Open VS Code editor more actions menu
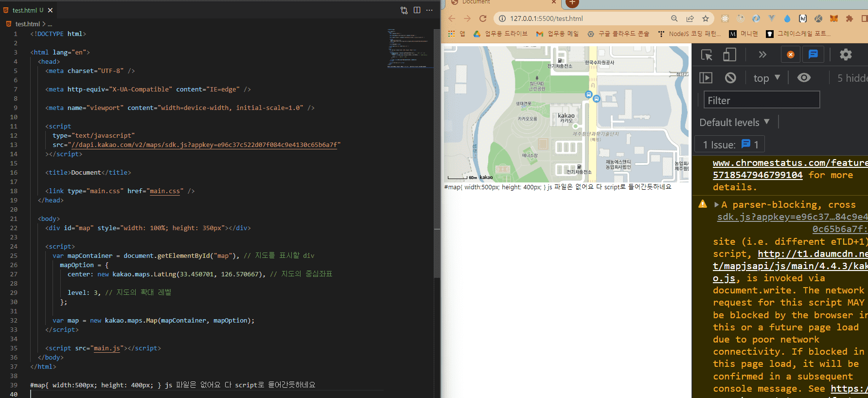Viewport: 868px width, 398px height. pyautogui.click(x=429, y=10)
